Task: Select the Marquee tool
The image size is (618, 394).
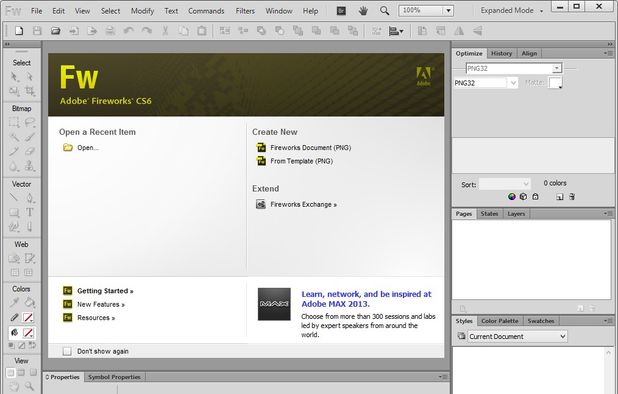Action: pos(14,122)
